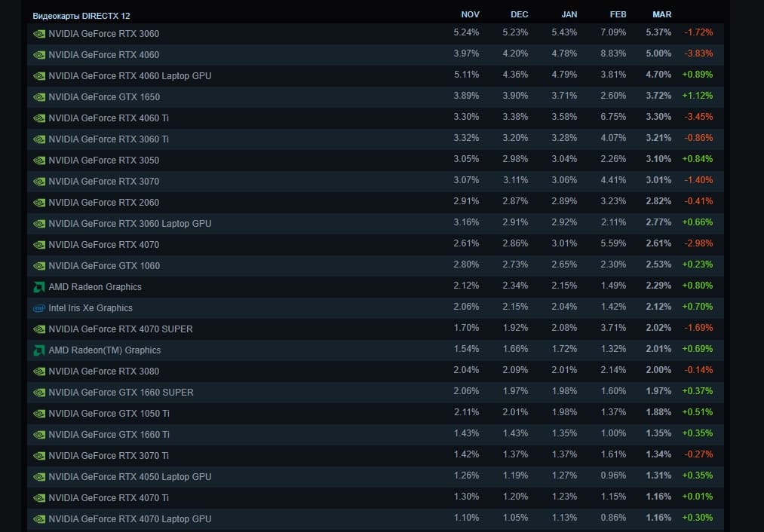Click the NVIDIA logo beside RTX 2060
The image size is (764, 532).
click(x=39, y=203)
